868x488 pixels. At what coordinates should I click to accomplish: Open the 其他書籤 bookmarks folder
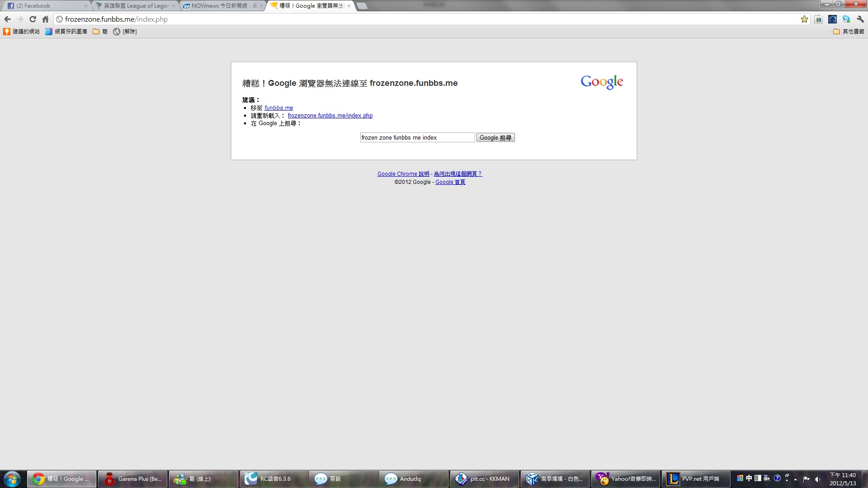click(x=849, y=31)
